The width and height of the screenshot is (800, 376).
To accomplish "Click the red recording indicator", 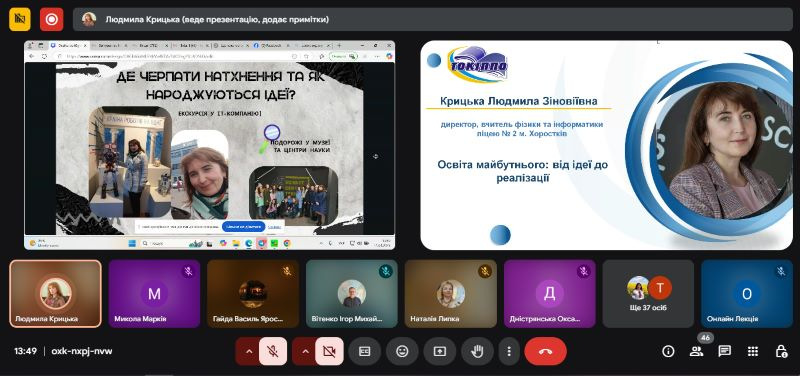I will (52, 19).
